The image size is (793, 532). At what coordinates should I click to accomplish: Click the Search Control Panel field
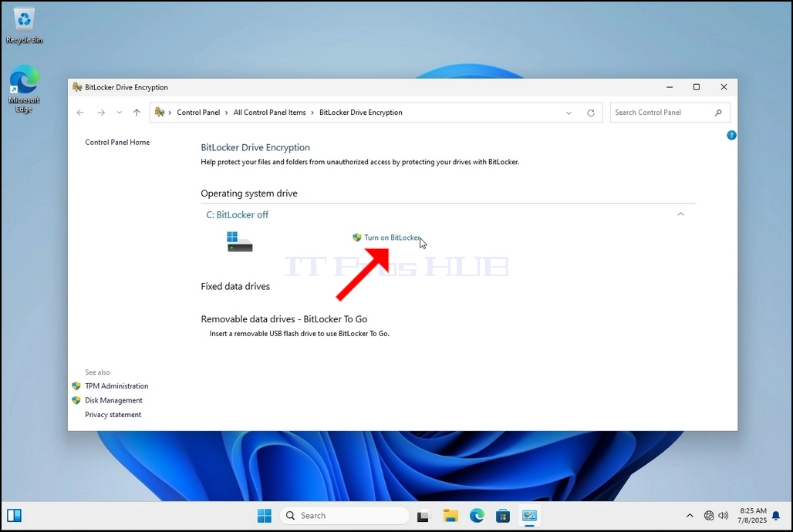pos(670,113)
